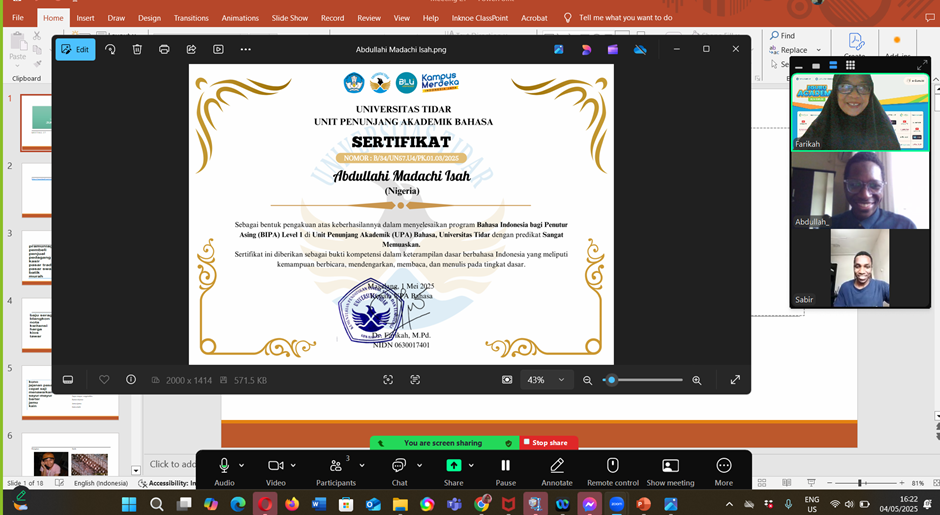Open the Inknoe ClassPoint tab
The width and height of the screenshot is (940, 515).
480,18
